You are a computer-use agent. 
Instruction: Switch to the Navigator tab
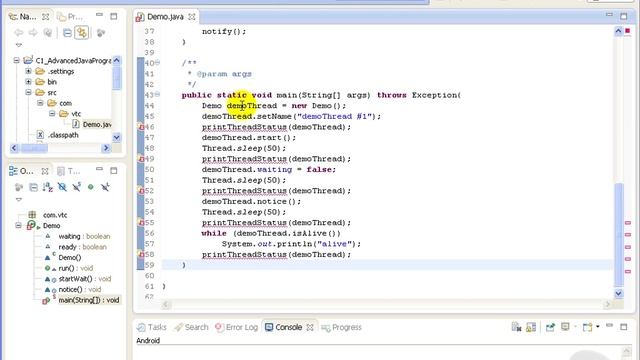coord(28,17)
